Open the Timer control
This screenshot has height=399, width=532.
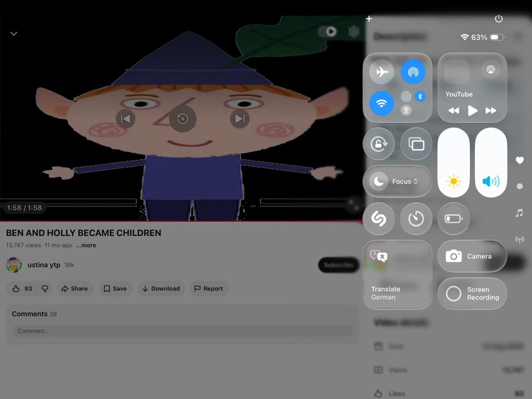pyautogui.click(x=416, y=219)
